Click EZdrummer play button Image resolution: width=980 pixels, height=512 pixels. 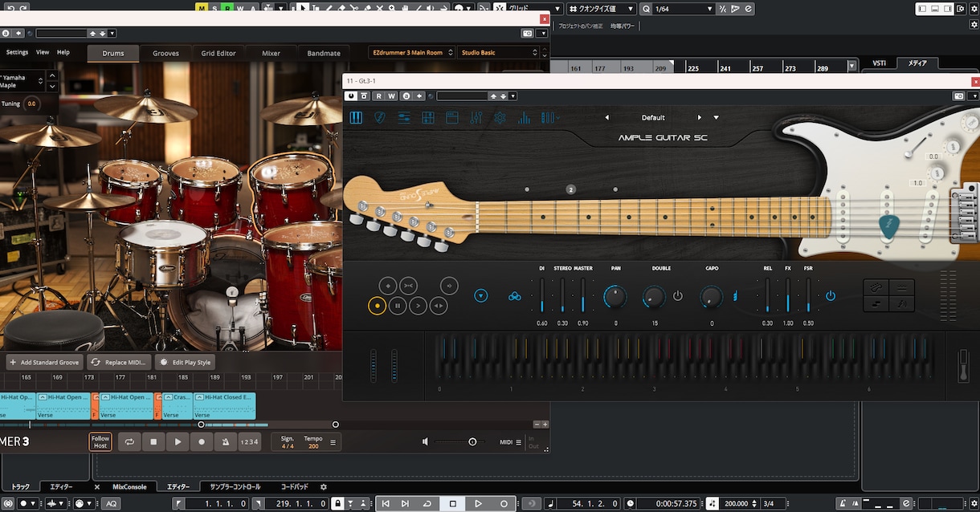(178, 441)
